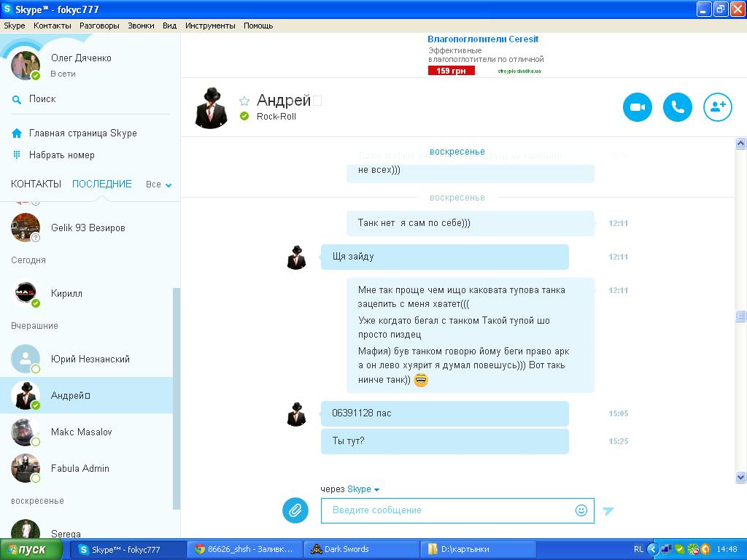Click the RL language indicator in tray

tap(638, 550)
